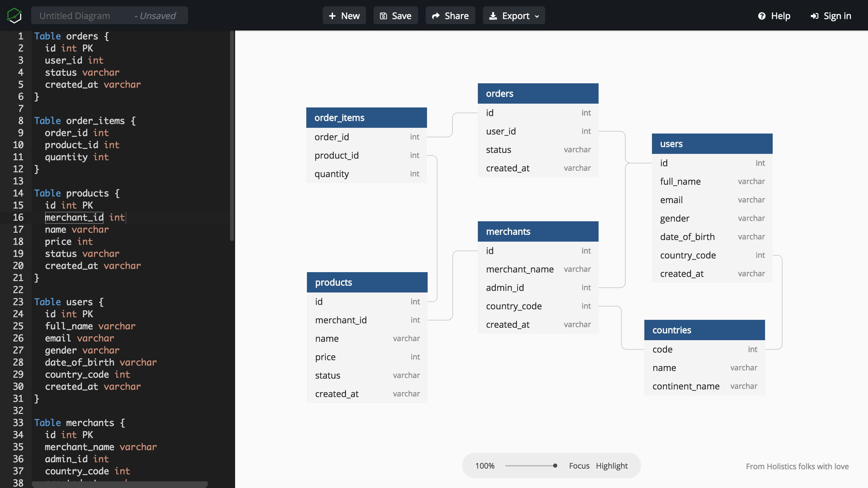Open the New diagram menu
The width and height of the screenshot is (868, 488).
pyautogui.click(x=345, y=16)
